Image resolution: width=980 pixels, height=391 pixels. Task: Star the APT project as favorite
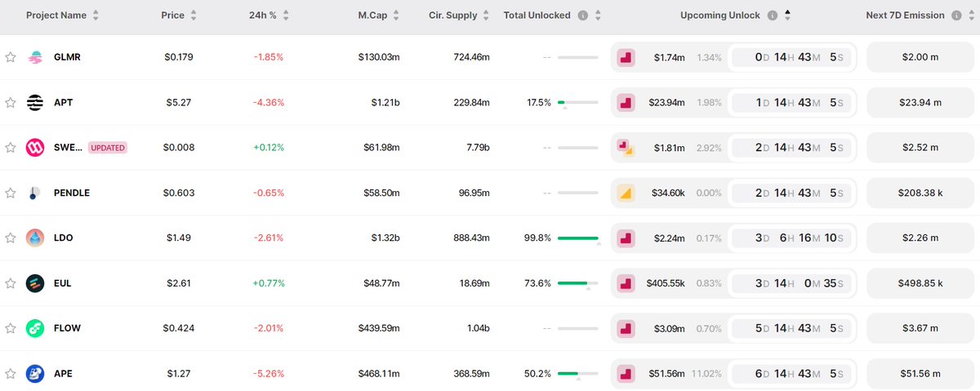(11, 102)
